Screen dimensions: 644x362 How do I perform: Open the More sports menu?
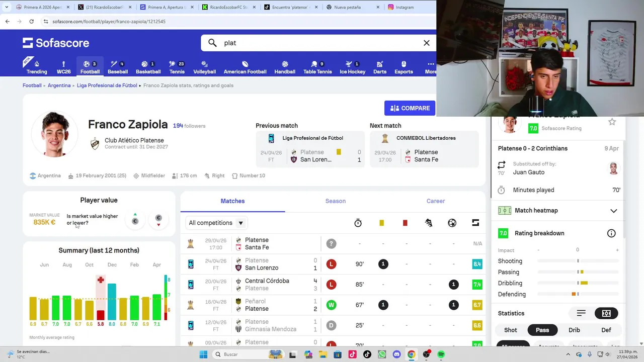[430, 67]
